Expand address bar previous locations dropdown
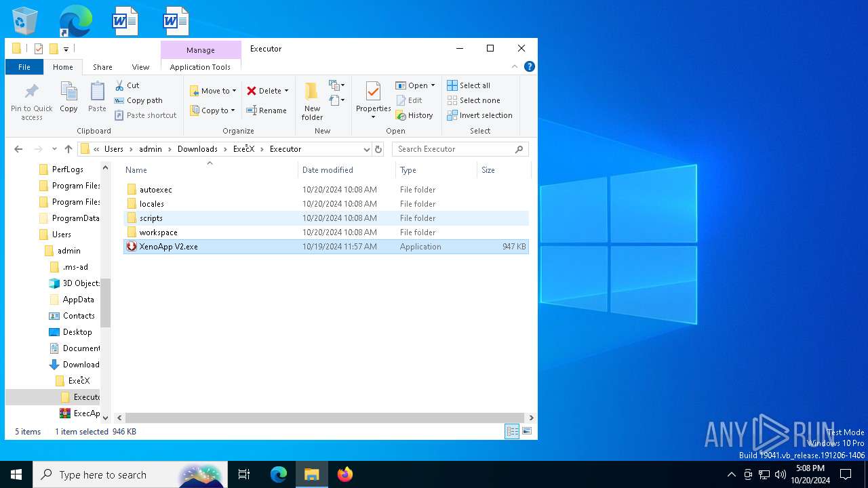868x488 pixels. click(367, 149)
